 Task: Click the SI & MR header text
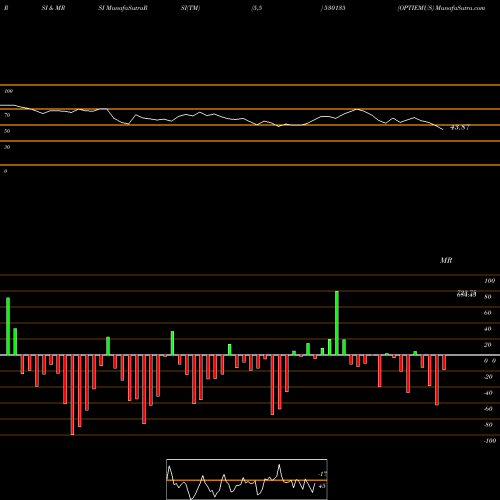53,8
